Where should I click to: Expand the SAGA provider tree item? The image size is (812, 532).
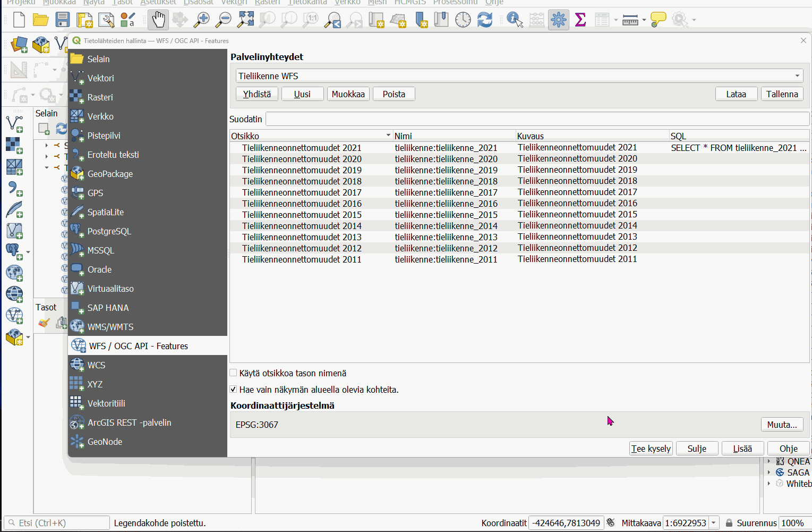[x=769, y=472]
